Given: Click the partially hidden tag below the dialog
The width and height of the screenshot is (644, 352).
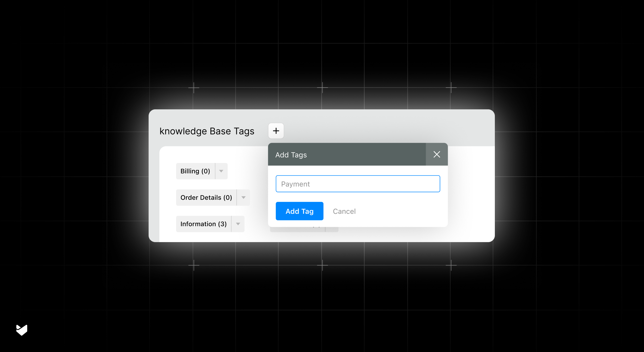Looking at the screenshot, I should 297,229.
